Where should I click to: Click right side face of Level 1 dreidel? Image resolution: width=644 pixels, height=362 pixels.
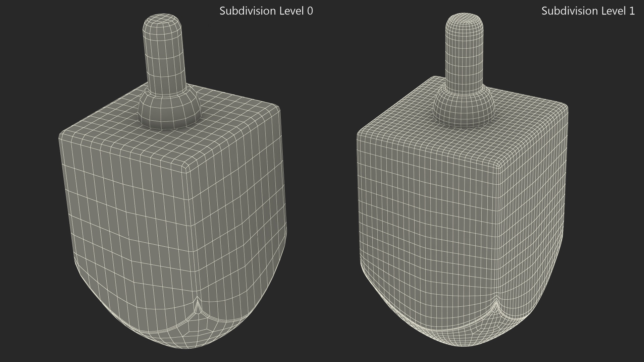tap(533, 201)
